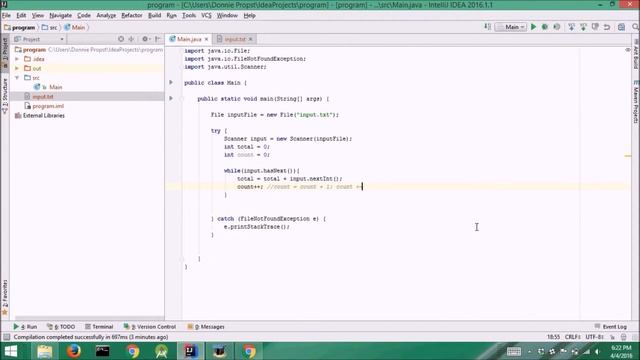Click tool windows toggle icon at bottom-left corner
The width and height of the screenshot is (640, 360).
[x=6, y=337]
